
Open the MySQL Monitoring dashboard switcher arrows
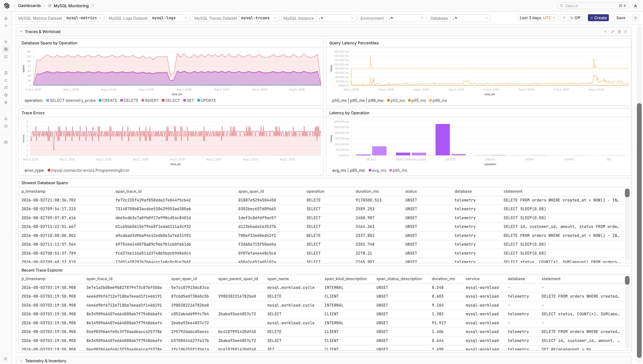pos(93,6)
